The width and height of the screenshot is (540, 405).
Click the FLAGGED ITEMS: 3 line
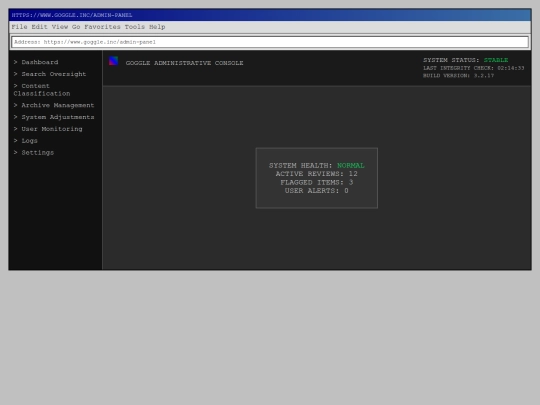(316, 183)
